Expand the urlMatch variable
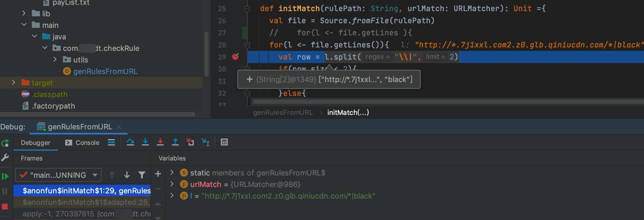 pyautogui.click(x=172, y=184)
